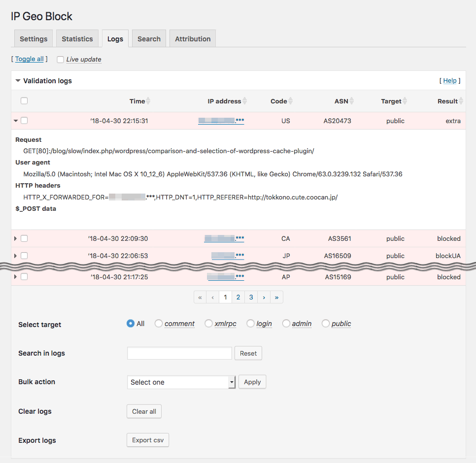476x463 pixels.
Task: Collapse the Validation logs section
Action: point(18,81)
